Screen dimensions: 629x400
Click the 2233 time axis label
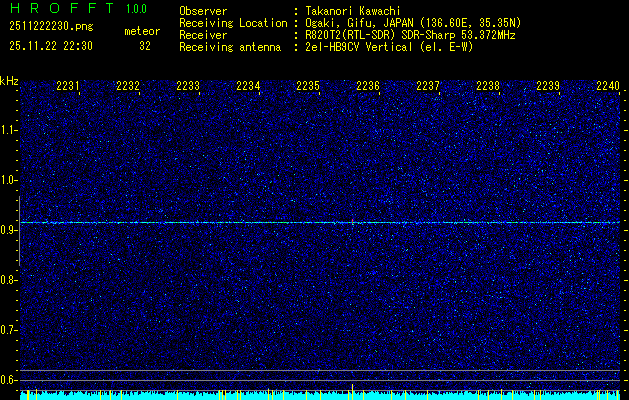pos(188,86)
